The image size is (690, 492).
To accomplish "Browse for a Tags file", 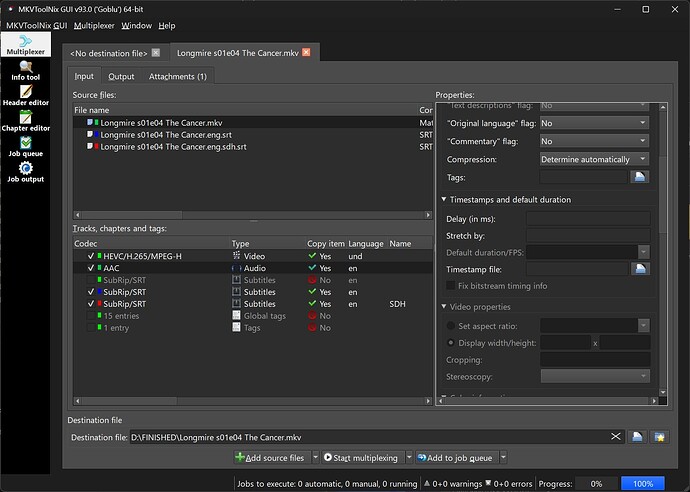I will (x=639, y=177).
